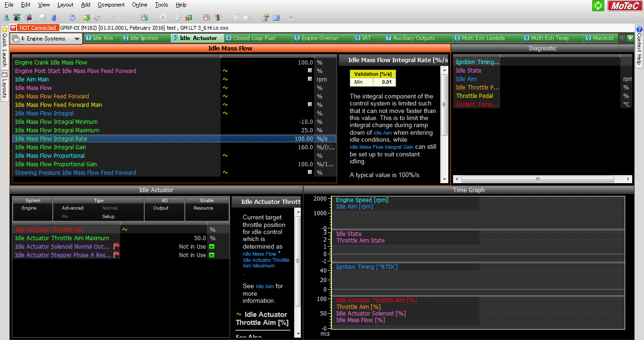Screen dimensions: 644x340
Task: Click the undo arrow in toolbar
Action: [116, 17]
